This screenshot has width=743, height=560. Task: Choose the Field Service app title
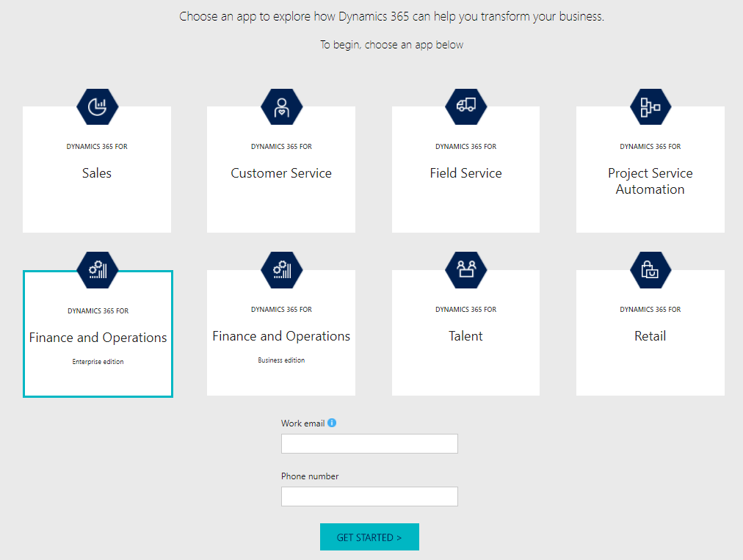[x=465, y=173]
